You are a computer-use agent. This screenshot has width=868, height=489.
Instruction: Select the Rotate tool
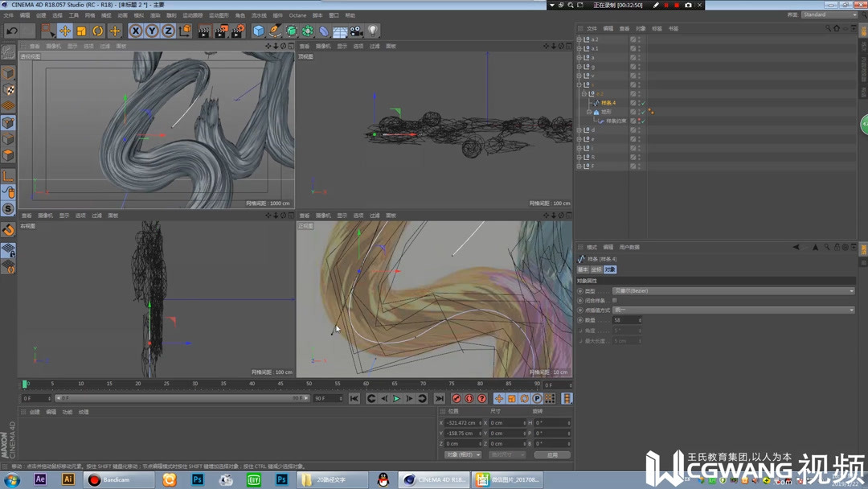[x=98, y=31]
